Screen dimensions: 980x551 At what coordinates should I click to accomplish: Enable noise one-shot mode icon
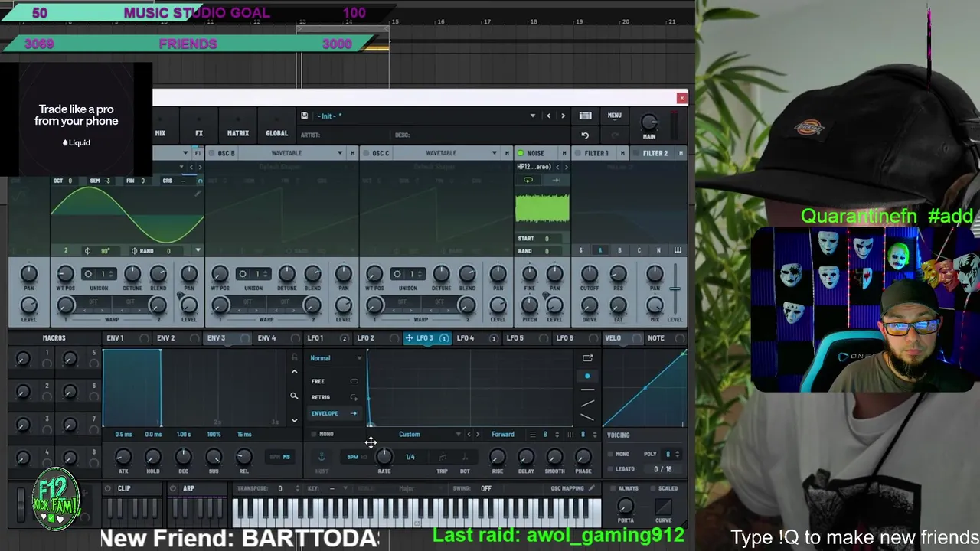(x=557, y=180)
